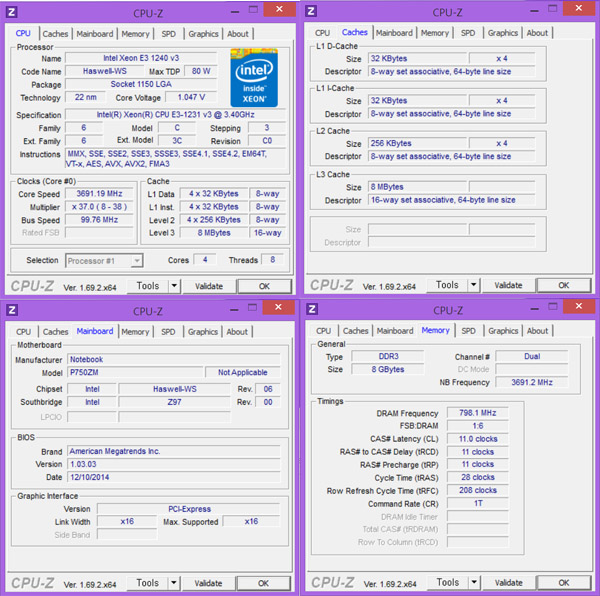
Task: Click the Core Speed value 3691.19 MHz
Action: click(99, 194)
